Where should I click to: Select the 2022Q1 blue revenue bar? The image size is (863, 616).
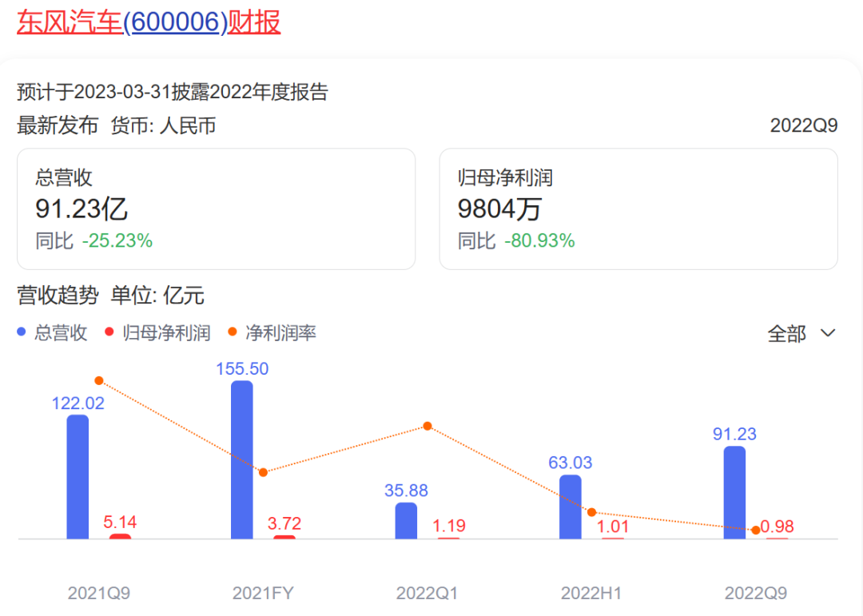[x=406, y=521]
